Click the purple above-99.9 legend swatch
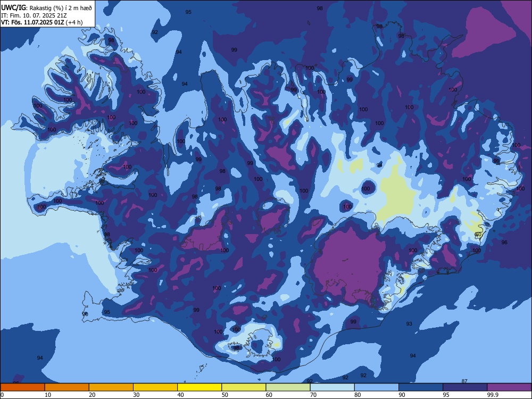Image resolution: width=532 pixels, height=399 pixels. point(509,387)
